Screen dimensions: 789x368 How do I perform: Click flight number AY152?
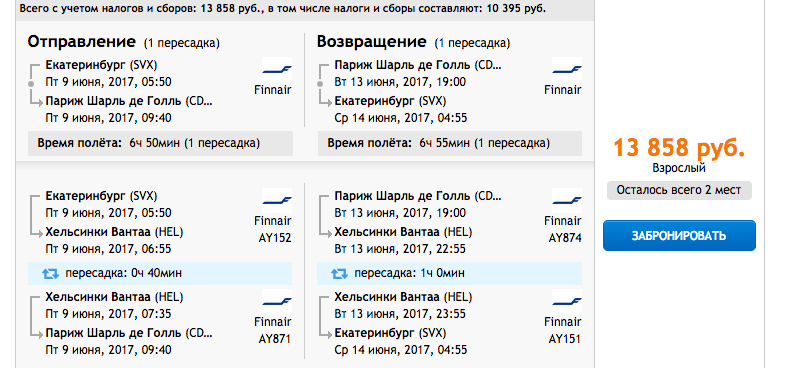coord(275,238)
